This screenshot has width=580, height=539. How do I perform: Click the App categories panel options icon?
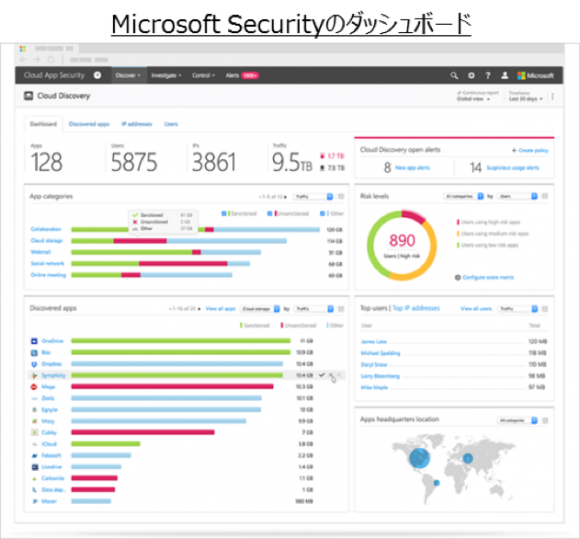[341, 196]
